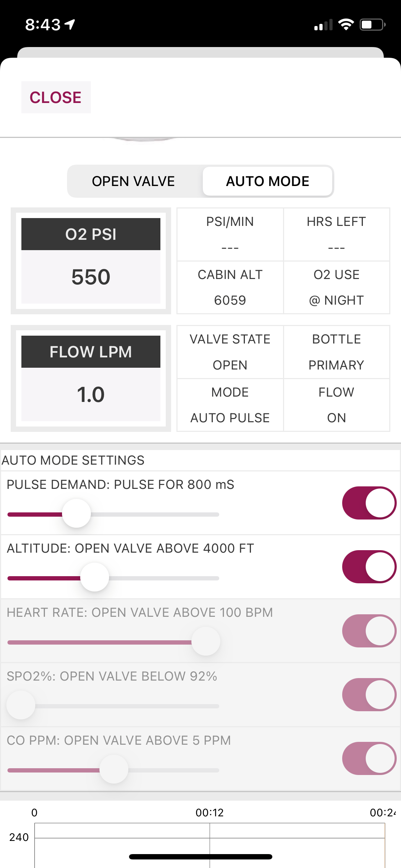The width and height of the screenshot is (401, 868).
Task: Click the Pulse Demand duration slider handle
Action: pos(77,513)
